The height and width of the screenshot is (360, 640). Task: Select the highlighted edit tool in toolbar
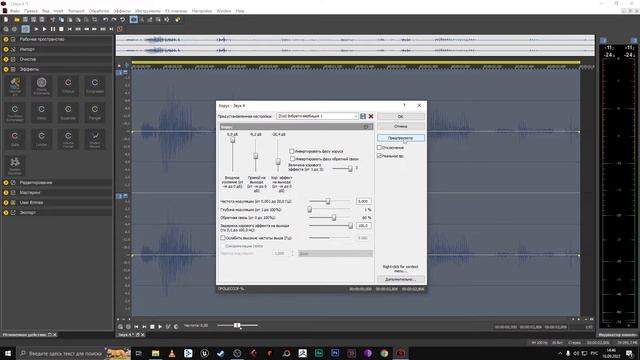133,19
